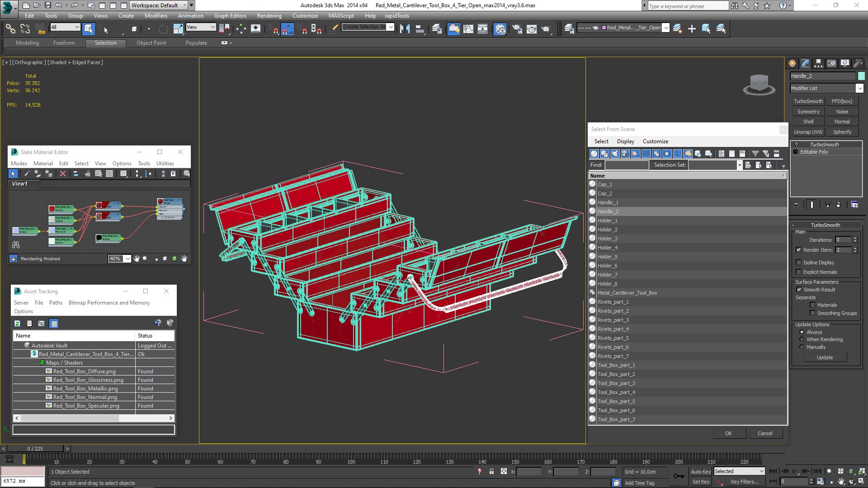Open the Mirror tool in main toolbar

tap(405, 29)
